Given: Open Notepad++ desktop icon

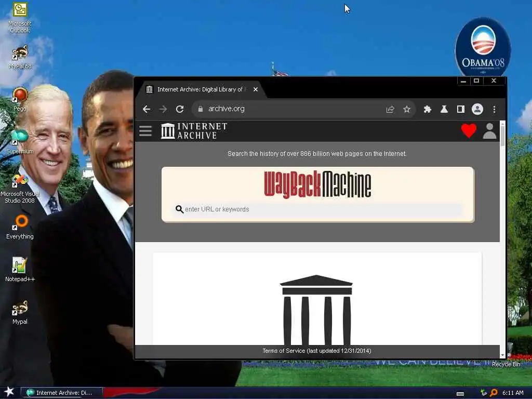Looking at the screenshot, I should [20, 270].
